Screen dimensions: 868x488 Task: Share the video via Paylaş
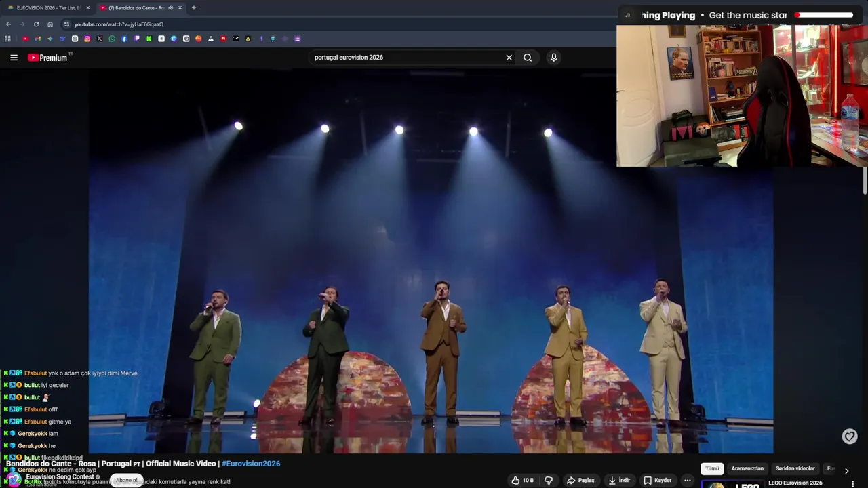[582, 481]
